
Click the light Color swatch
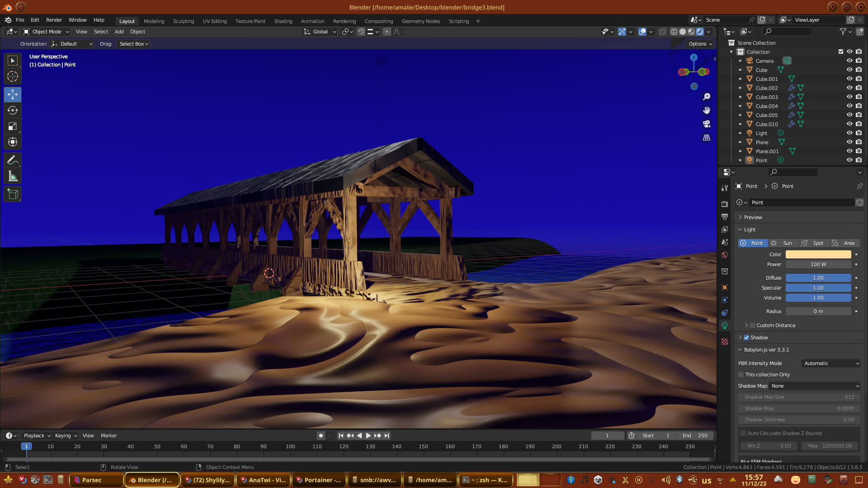click(x=818, y=254)
